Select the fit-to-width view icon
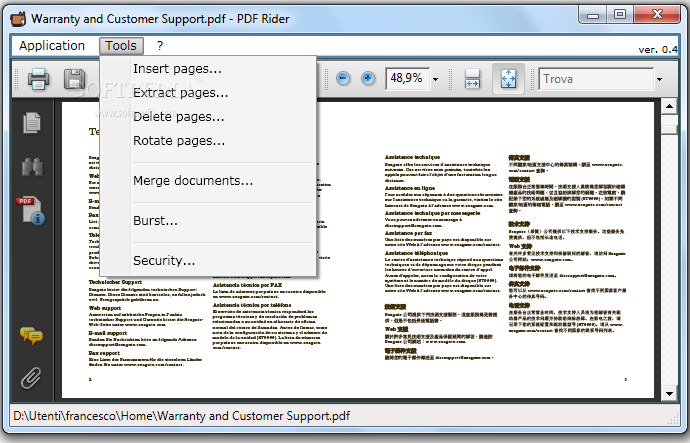690x443 pixels. [x=472, y=79]
